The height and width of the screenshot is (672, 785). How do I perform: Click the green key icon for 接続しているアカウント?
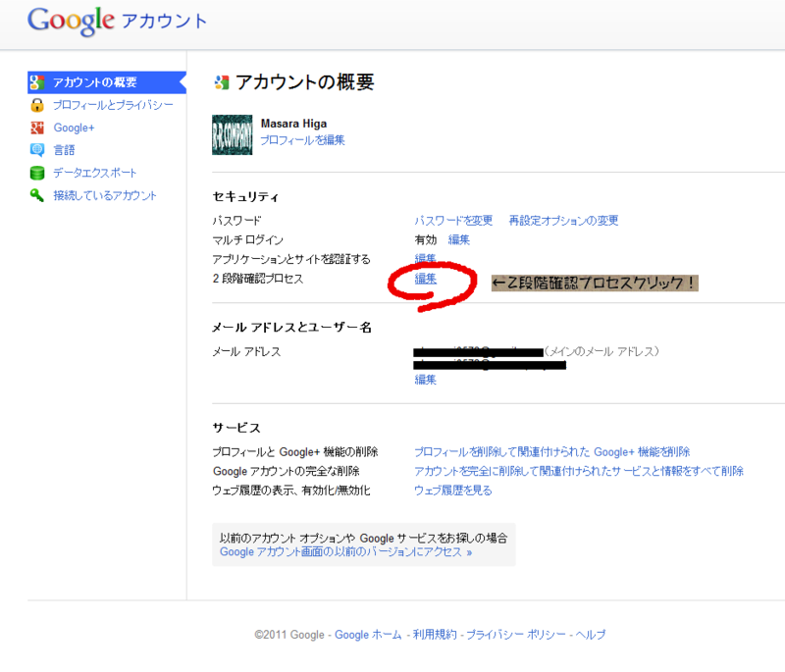click(x=37, y=195)
